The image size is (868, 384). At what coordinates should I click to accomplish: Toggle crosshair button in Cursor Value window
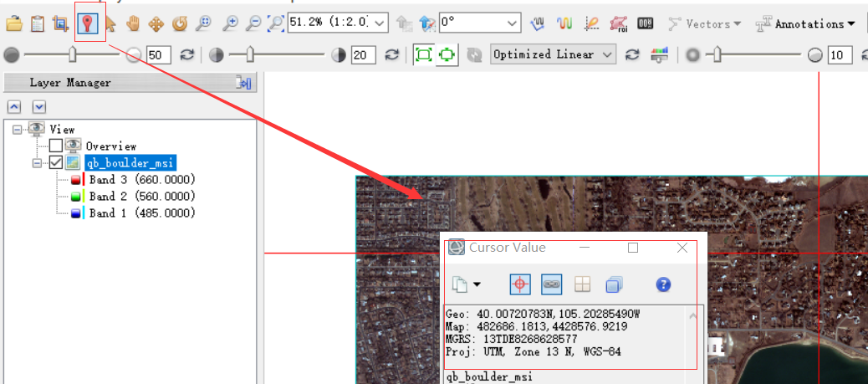point(519,284)
